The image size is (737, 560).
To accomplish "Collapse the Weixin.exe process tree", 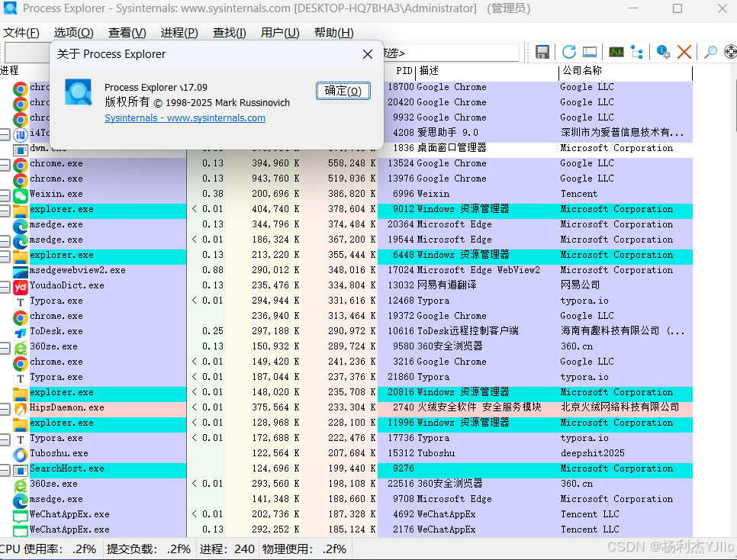I will pos(5,195).
